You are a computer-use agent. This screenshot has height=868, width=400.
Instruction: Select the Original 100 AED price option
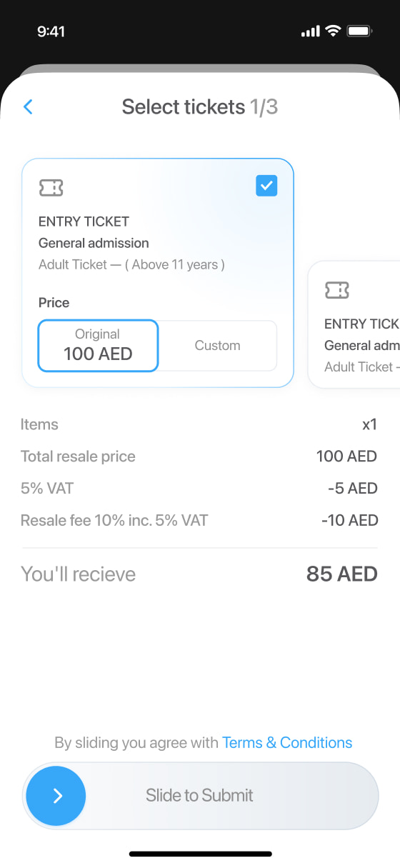tap(98, 346)
